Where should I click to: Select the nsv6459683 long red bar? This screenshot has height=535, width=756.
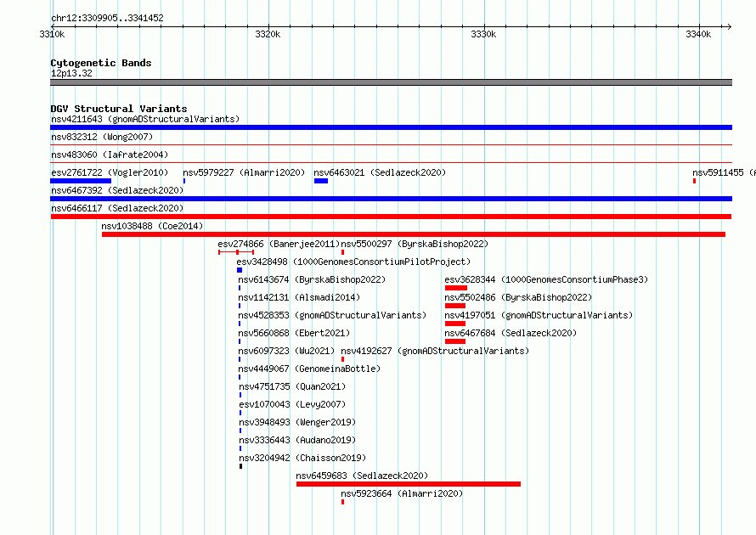pyautogui.click(x=409, y=484)
